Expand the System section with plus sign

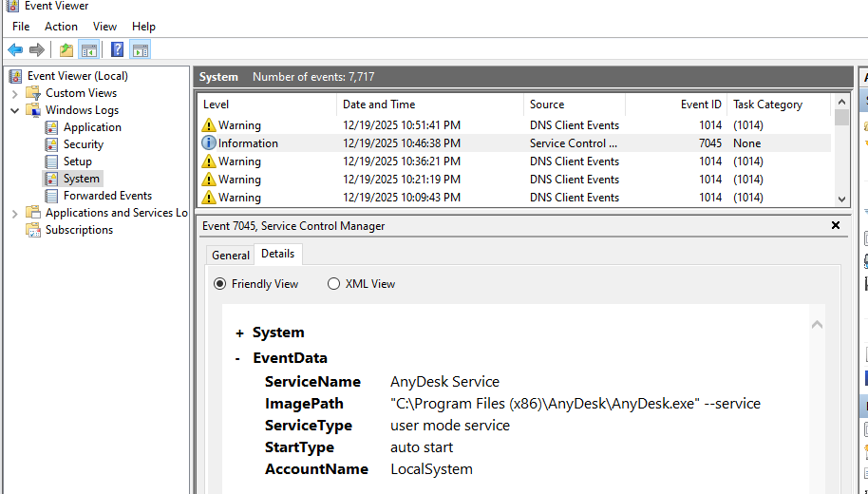click(x=239, y=332)
